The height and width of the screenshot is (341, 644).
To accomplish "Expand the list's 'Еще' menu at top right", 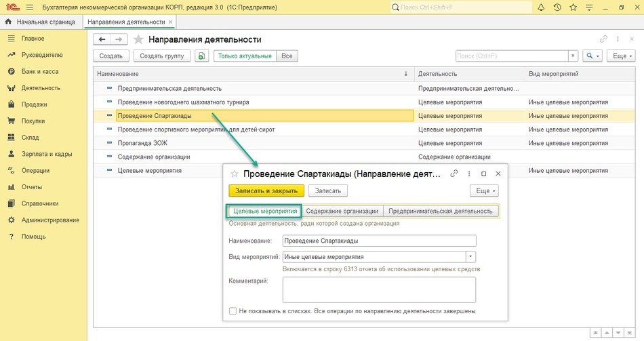I will pos(622,56).
